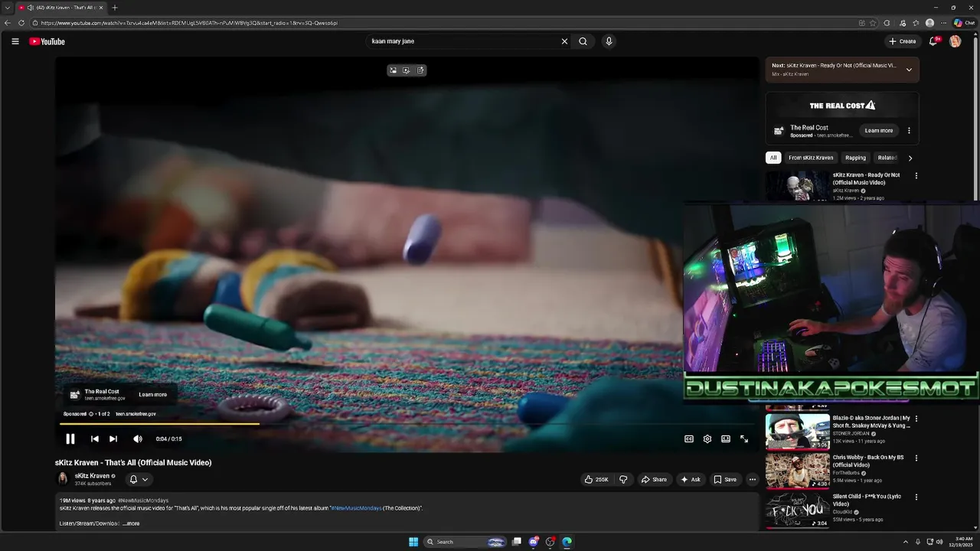Open more actions ellipsis below video
This screenshot has width=980, height=551.
(x=752, y=480)
